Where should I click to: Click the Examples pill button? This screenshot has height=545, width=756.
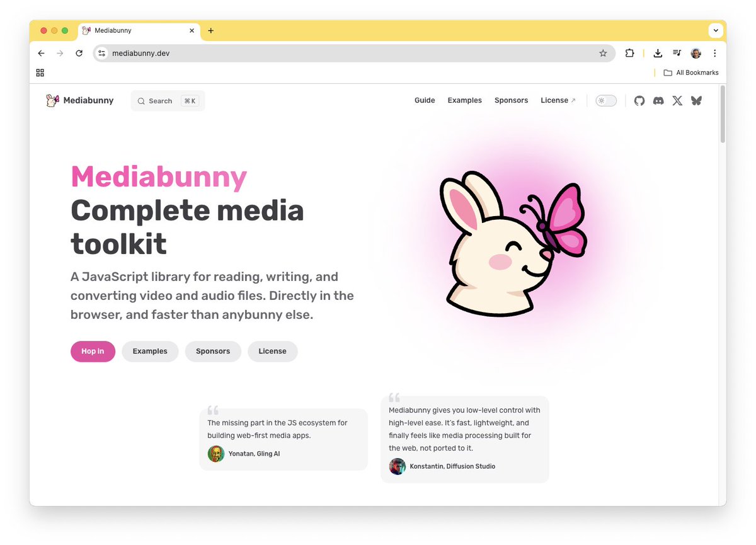pos(150,352)
